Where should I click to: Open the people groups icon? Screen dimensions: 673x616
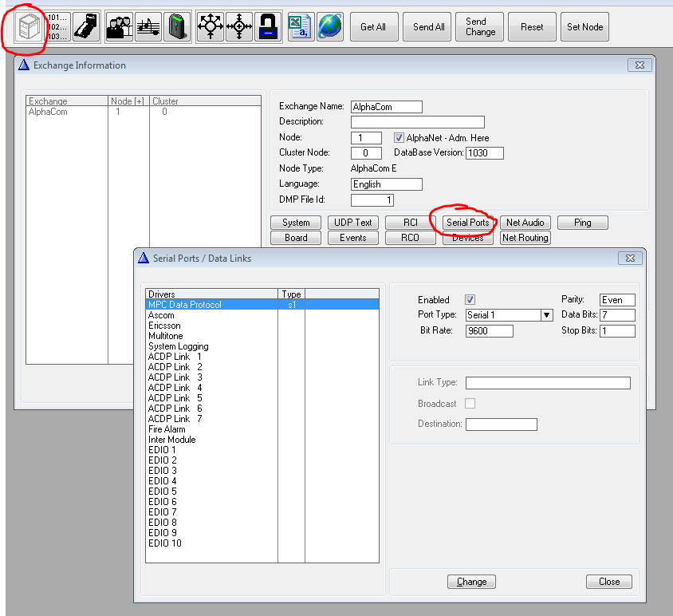120,26
